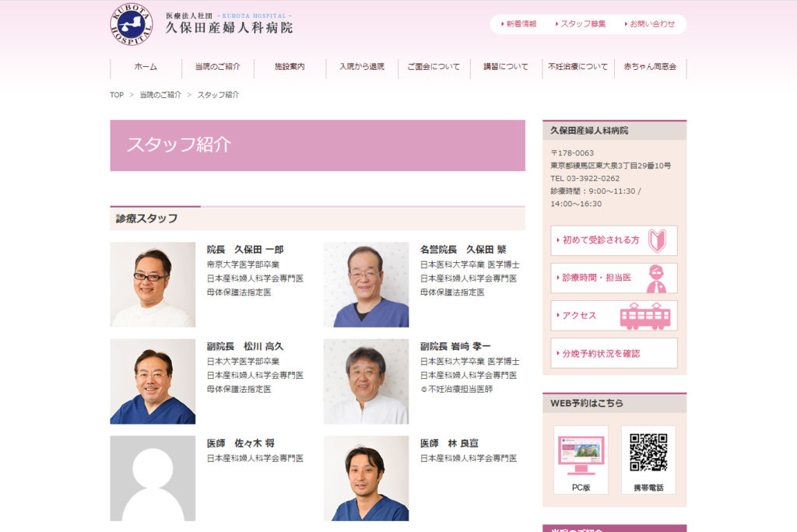797x532 pixels.
Task: Click the photo of 院長 久保田 一郎
Action: pos(153,285)
